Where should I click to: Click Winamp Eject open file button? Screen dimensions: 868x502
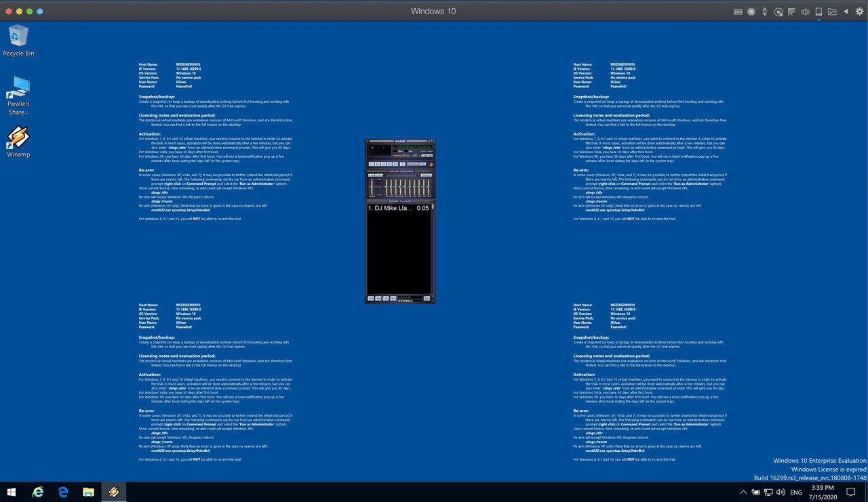402,164
